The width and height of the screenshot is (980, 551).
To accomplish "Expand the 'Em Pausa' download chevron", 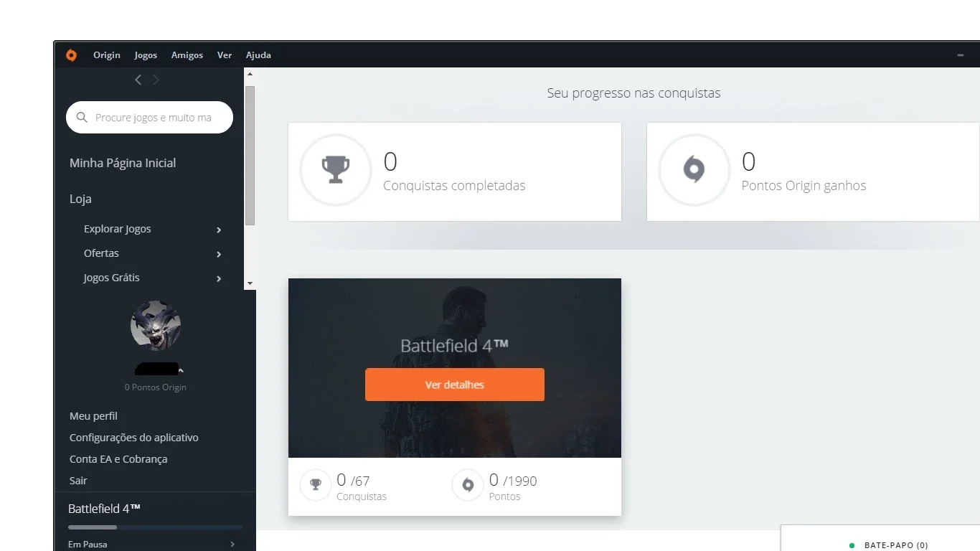I will (x=232, y=545).
